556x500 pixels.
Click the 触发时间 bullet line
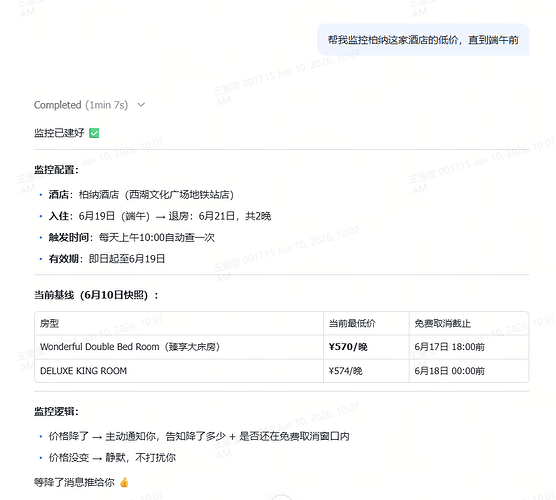(132, 237)
